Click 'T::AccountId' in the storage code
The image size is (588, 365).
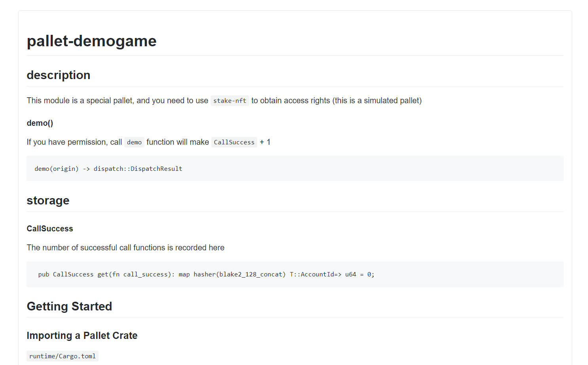tap(311, 274)
